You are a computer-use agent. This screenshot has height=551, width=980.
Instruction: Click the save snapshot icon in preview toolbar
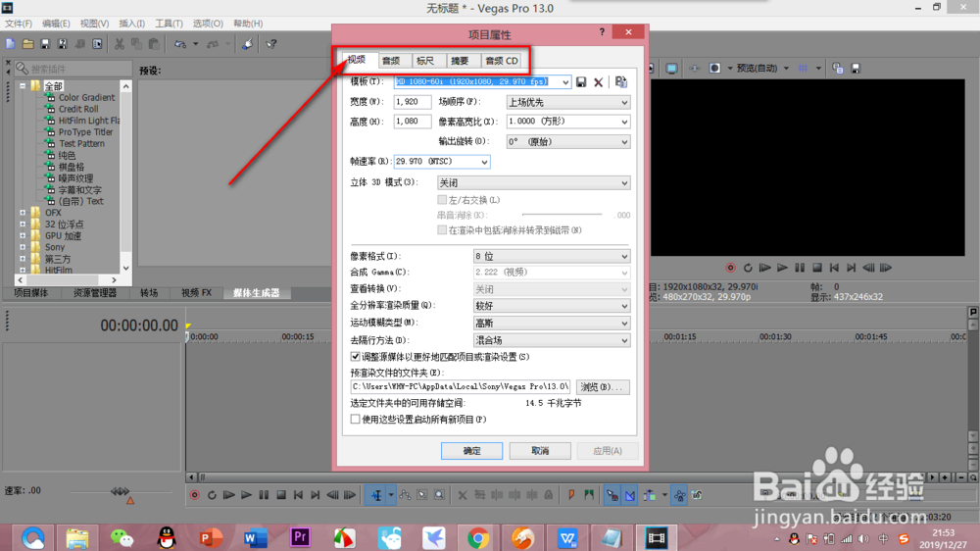click(856, 69)
